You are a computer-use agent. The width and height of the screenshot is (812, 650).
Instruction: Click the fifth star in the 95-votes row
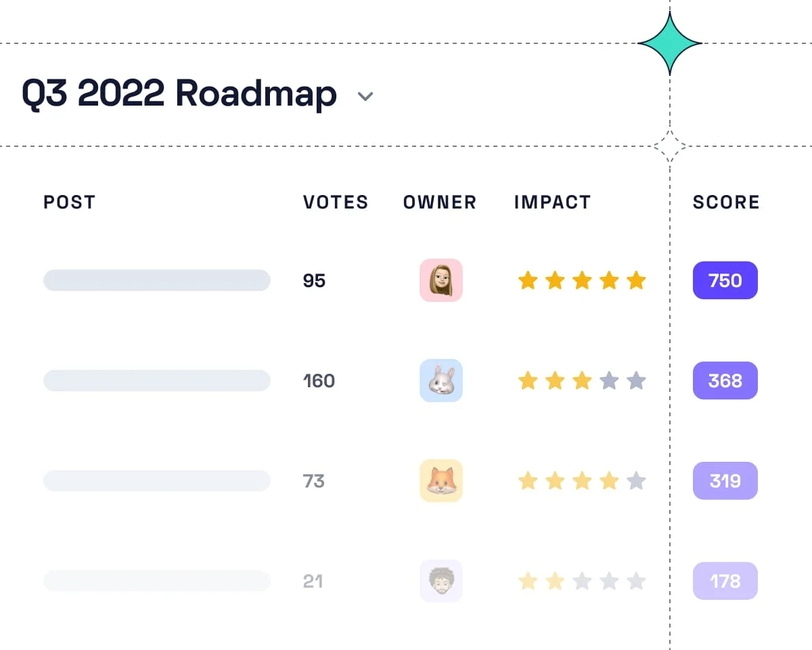(x=636, y=280)
